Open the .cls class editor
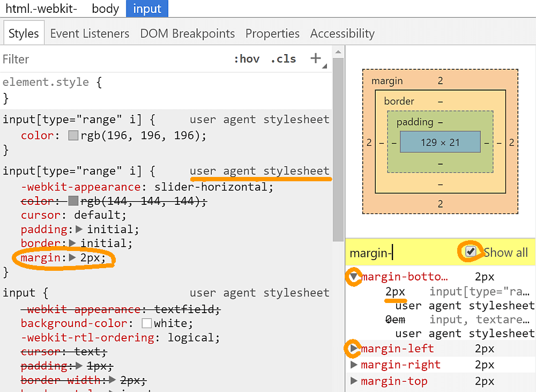This screenshot has width=536, height=392. pyautogui.click(x=283, y=59)
